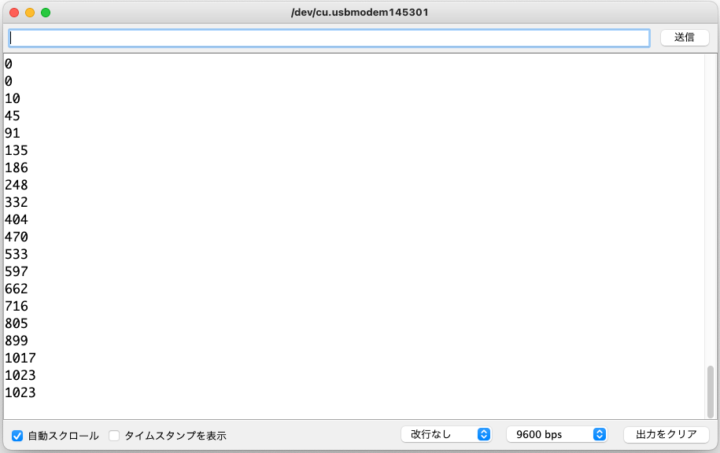
Task: Open the 改行なし line ending dropdown
Action: click(x=446, y=434)
